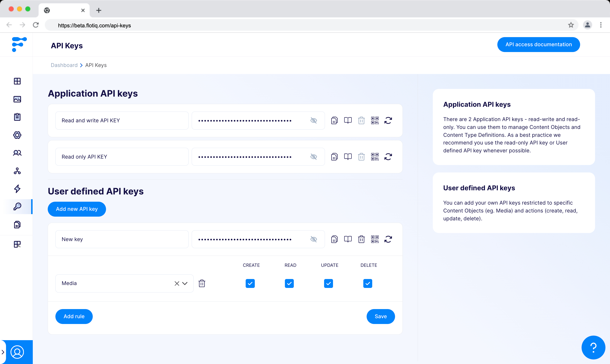The width and height of the screenshot is (610, 364).
Task: Open Settings gear in the sidebar
Action: [x=17, y=135]
